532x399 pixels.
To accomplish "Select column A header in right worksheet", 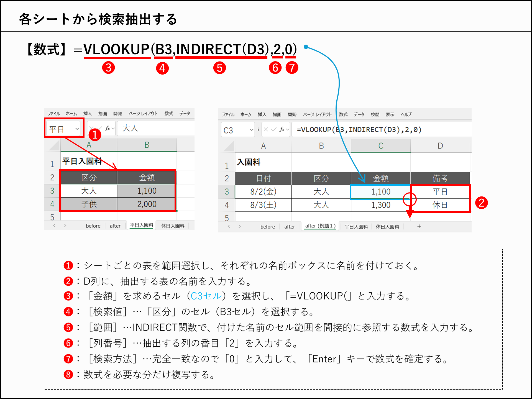I will click(x=263, y=146).
